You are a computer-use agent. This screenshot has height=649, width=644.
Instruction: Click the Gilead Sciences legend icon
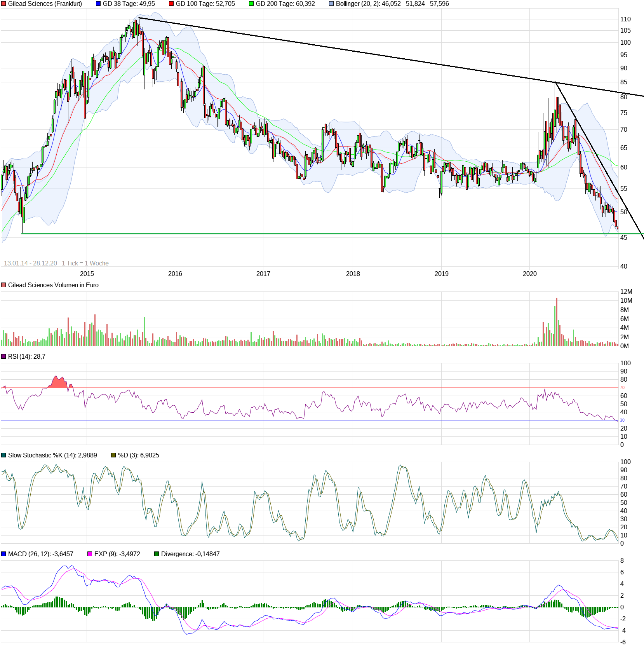pyautogui.click(x=4, y=4)
